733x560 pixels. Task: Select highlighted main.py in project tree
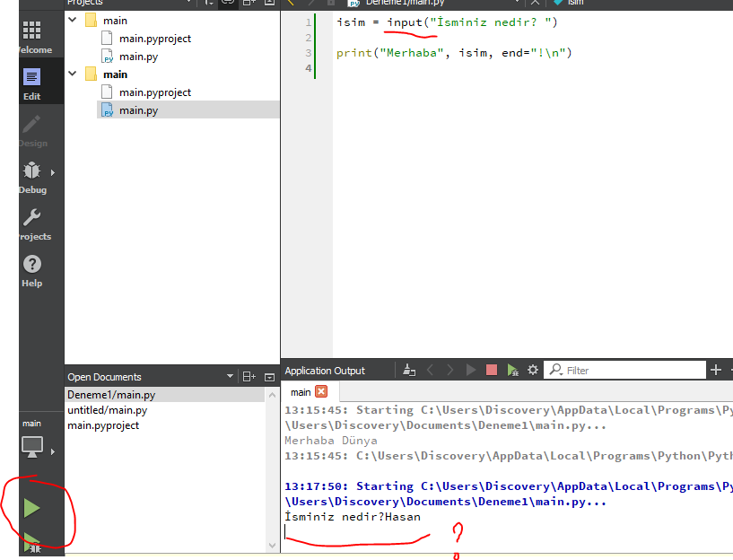188,109
